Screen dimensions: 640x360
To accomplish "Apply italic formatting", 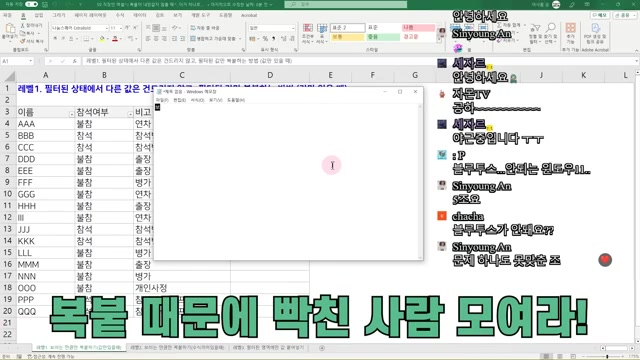I will click(x=63, y=38).
